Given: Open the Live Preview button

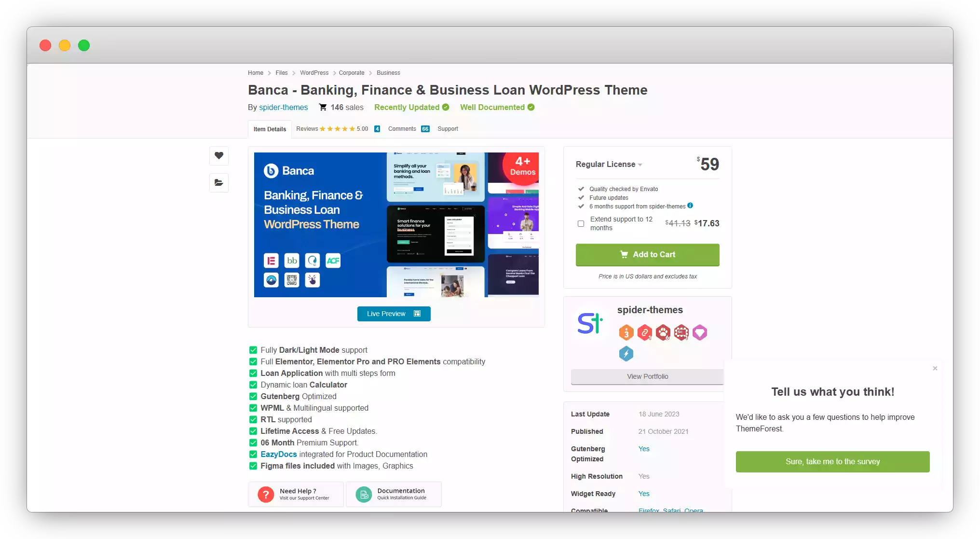Looking at the screenshot, I should point(394,314).
